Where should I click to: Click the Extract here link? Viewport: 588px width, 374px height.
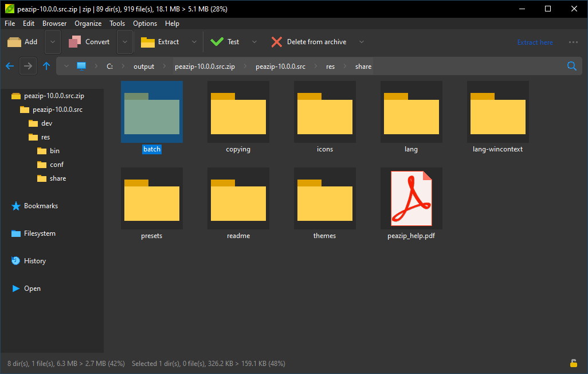pos(535,42)
